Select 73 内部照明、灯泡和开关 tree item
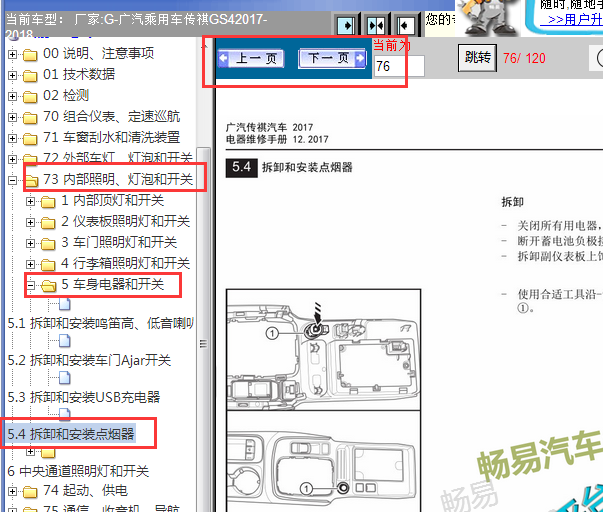This screenshot has width=603, height=512. 118,179
